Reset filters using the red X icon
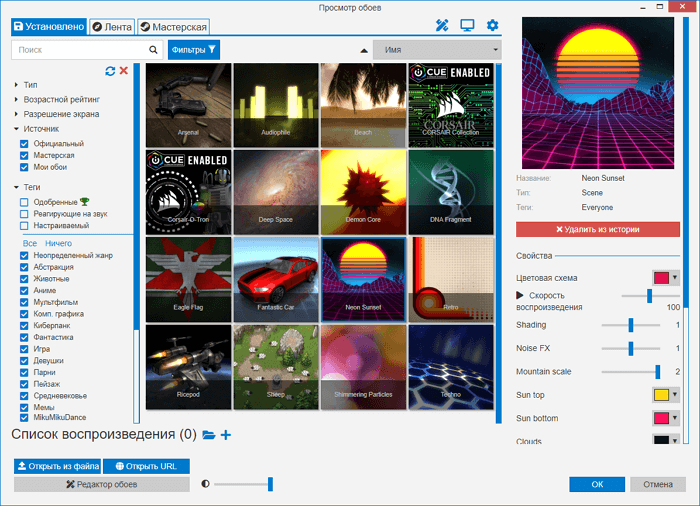Image resolution: width=700 pixels, height=506 pixels. [x=124, y=70]
